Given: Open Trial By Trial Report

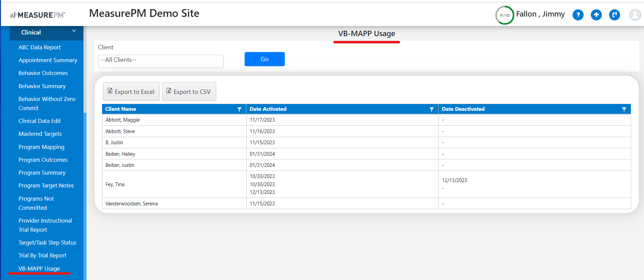Looking at the screenshot, I should click(x=42, y=255).
